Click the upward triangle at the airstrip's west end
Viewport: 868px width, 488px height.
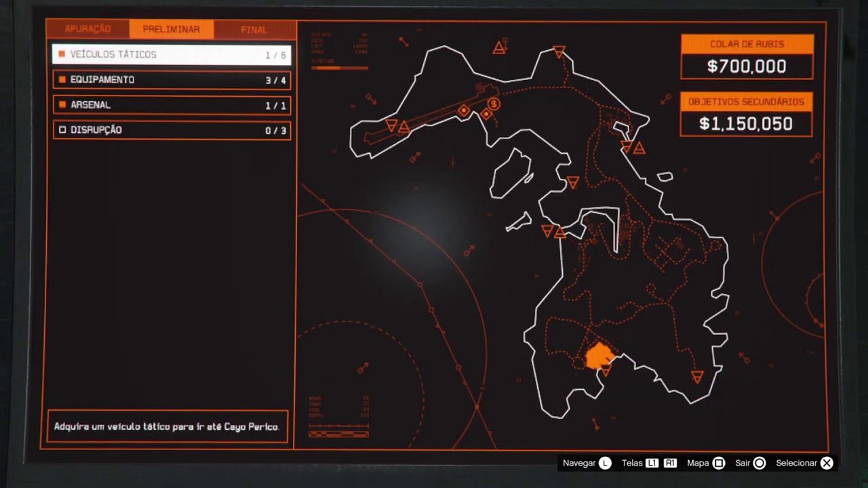pyautogui.click(x=403, y=127)
